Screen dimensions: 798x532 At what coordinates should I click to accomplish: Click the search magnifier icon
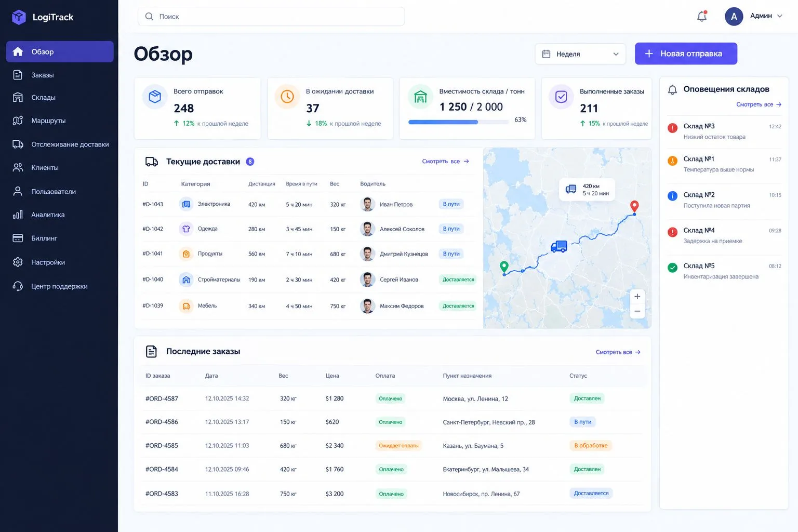coord(149,17)
